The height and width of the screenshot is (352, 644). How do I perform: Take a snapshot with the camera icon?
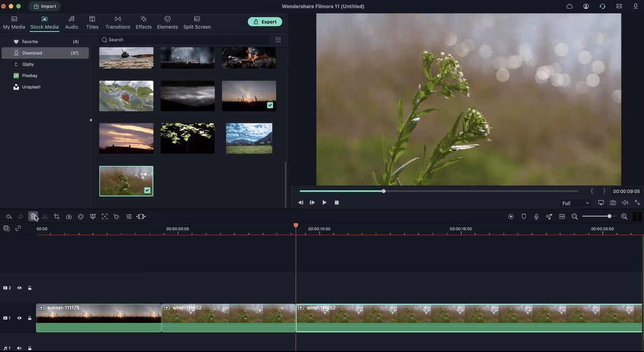coord(613,203)
